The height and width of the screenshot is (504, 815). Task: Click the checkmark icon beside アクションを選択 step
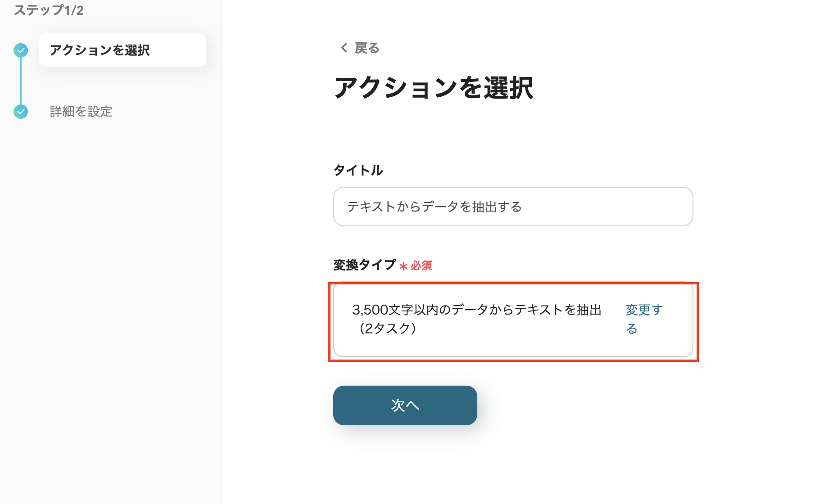pyautogui.click(x=21, y=50)
